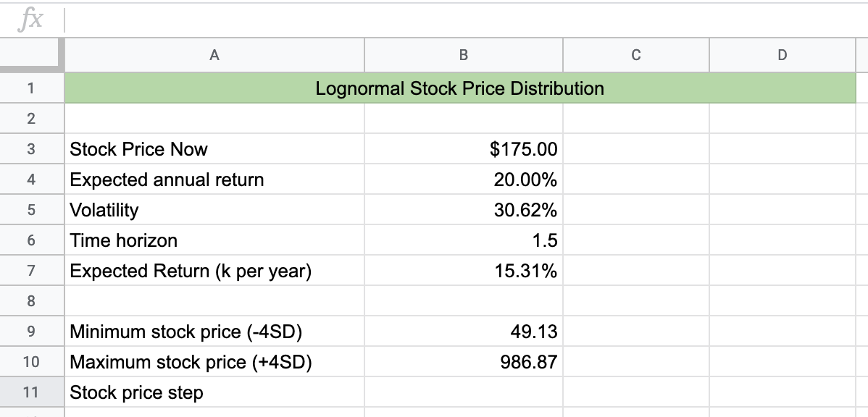Select row 3 header
This screenshot has width=868, height=417.
32,148
